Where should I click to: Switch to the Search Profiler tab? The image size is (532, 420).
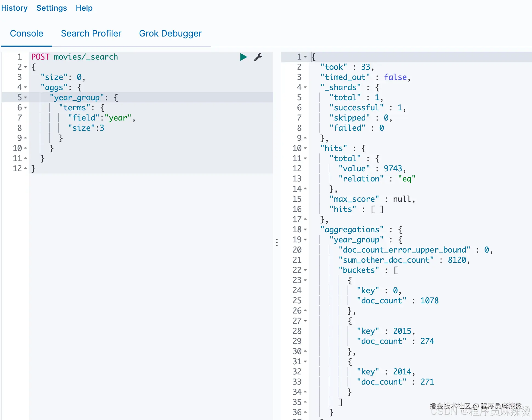pos(91,33)
